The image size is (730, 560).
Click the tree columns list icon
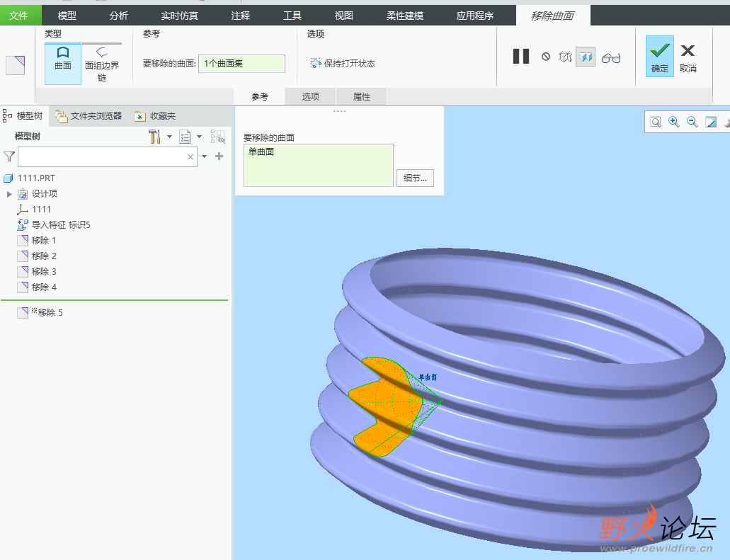pyautogui.click(x=185, y=137)
